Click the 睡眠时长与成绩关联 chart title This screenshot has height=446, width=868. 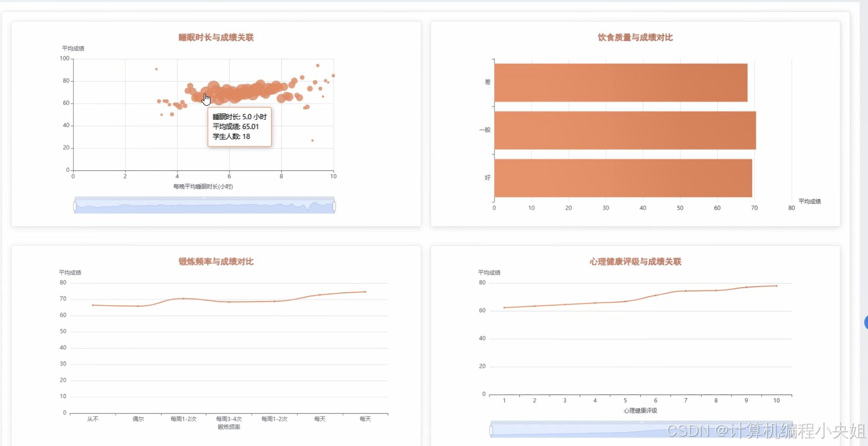coord(216,38)
